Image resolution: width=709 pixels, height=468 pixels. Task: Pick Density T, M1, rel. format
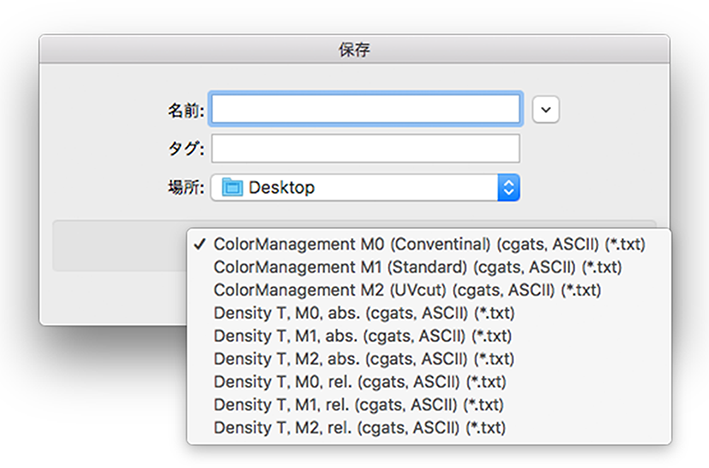(429, 405)
